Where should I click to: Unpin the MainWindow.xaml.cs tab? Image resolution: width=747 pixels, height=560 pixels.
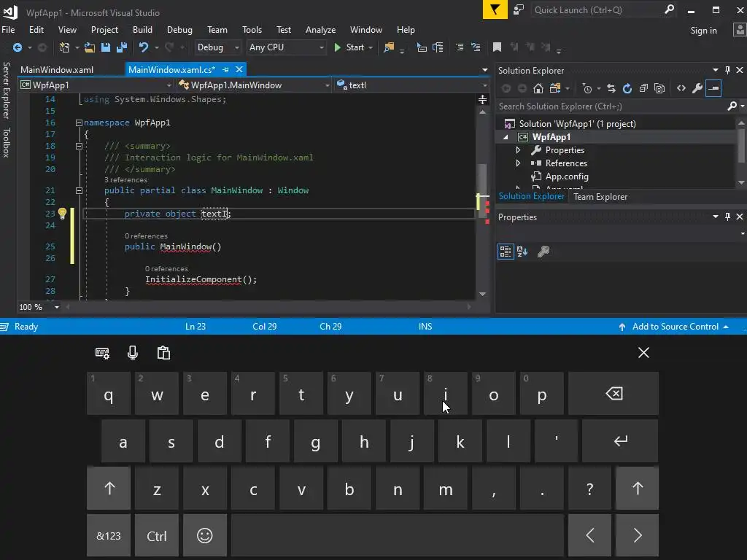(226, 69)
